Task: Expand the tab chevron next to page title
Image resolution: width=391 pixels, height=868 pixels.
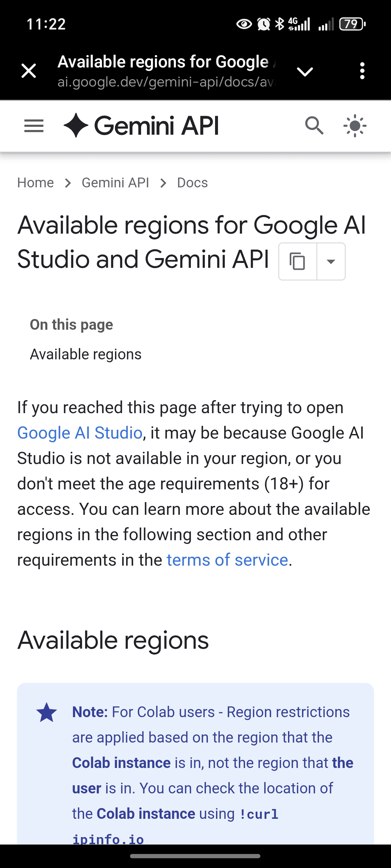Action: [305, 71]
